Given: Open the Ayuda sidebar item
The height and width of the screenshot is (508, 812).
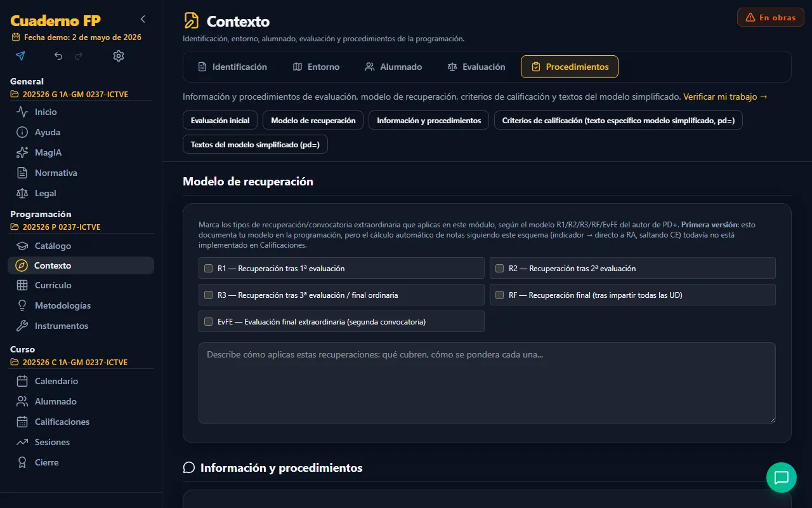Looking at the screenshot, I should (81, 132).
